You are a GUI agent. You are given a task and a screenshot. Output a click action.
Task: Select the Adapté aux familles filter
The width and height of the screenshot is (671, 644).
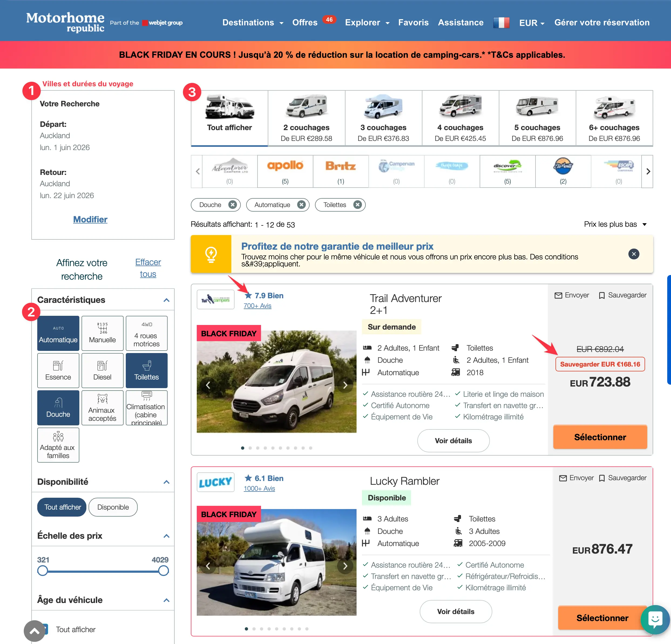(58, 445)
